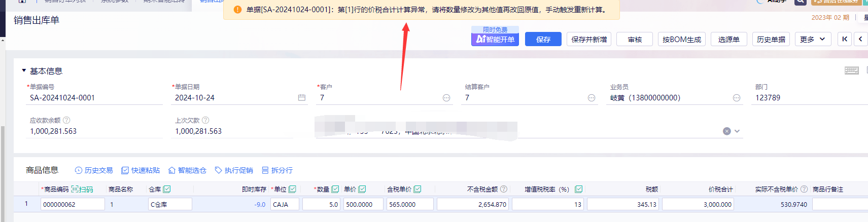Clear the address field with X icon

click(x=726, y=131)
